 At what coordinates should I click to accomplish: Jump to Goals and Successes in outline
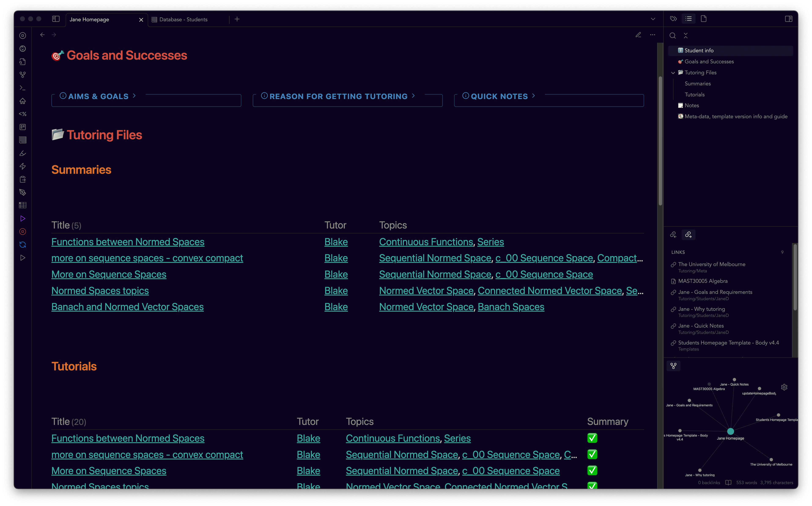(709, 62)
